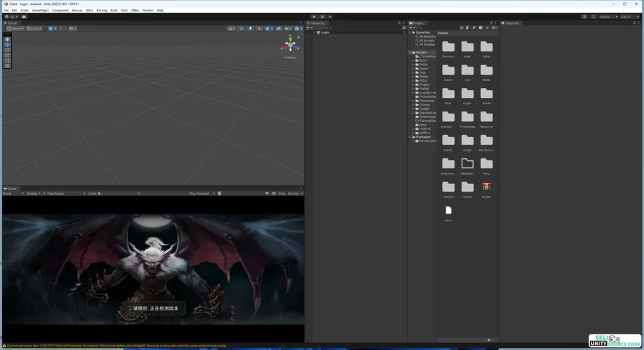Select the Move tool in Scene view
This screenshot has width=644, height=350.
[7, 45]
